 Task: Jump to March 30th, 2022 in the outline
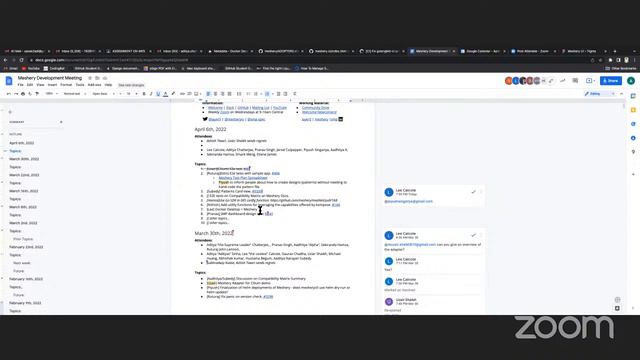point(24,159)
